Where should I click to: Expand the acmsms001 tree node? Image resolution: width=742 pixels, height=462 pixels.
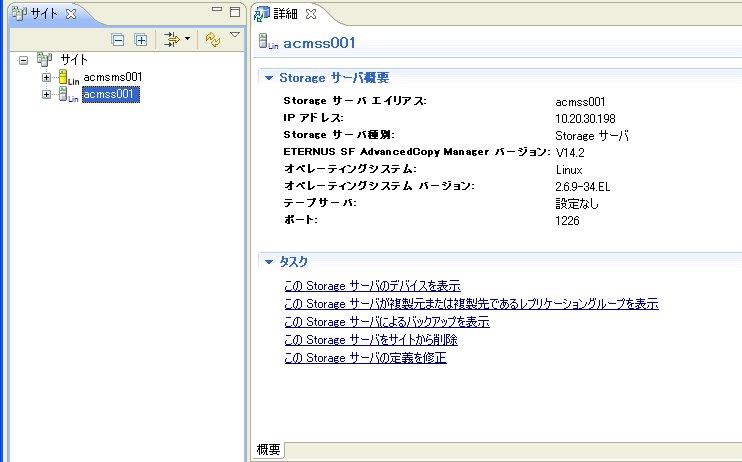(46, 77)
